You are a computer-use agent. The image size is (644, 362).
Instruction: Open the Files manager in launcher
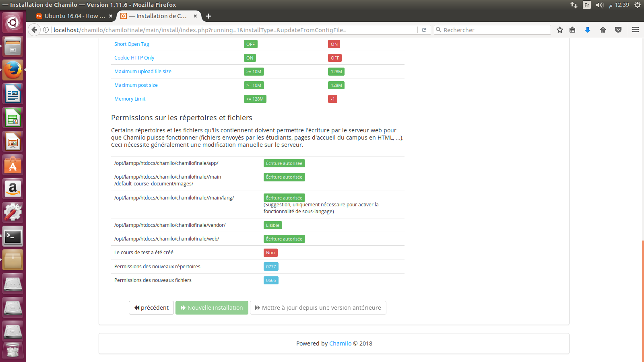pyautogui.click(x=13, y=46)
